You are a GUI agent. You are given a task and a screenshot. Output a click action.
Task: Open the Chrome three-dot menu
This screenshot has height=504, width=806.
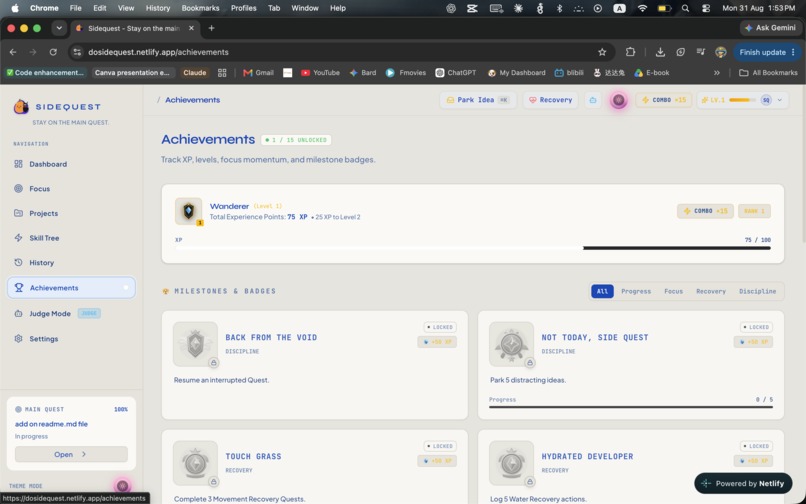(x=794, y=52)
